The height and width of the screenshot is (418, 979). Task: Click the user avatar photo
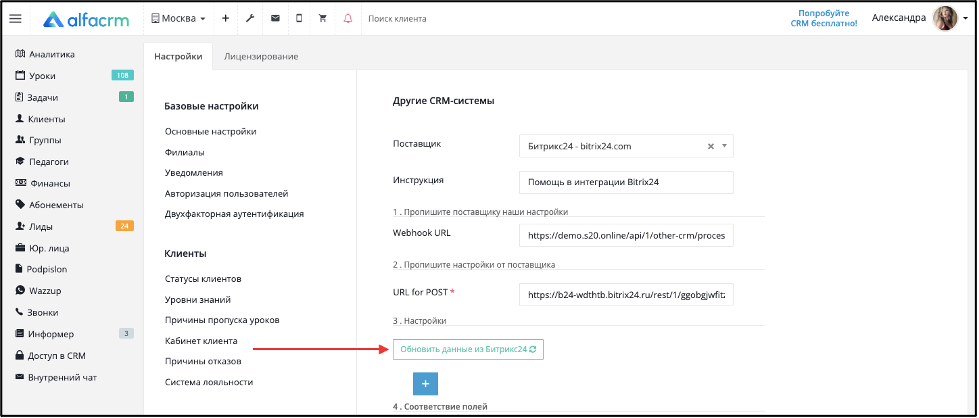[945, 19]
